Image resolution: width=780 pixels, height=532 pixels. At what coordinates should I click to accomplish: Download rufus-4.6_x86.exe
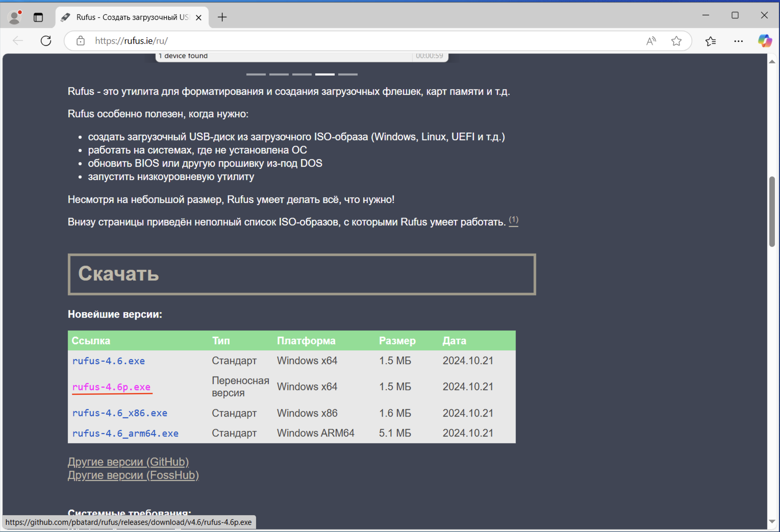(120, 413)
